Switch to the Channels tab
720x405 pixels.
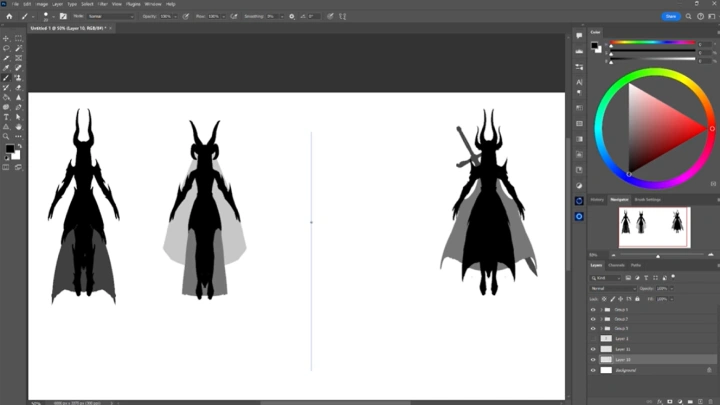[616, 265]
